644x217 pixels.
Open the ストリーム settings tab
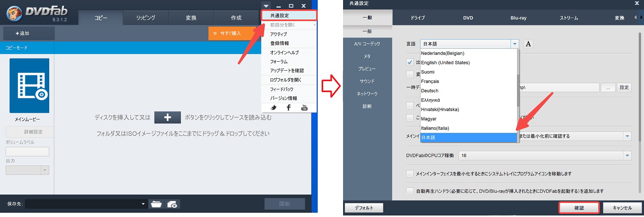coord(569,18)
